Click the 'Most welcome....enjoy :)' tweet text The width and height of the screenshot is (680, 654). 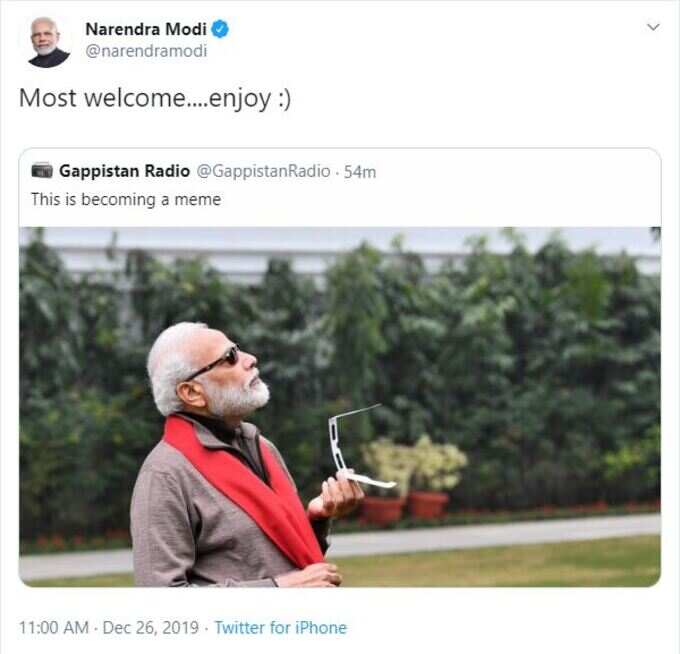pyautogui.click(x=155, y=98)
